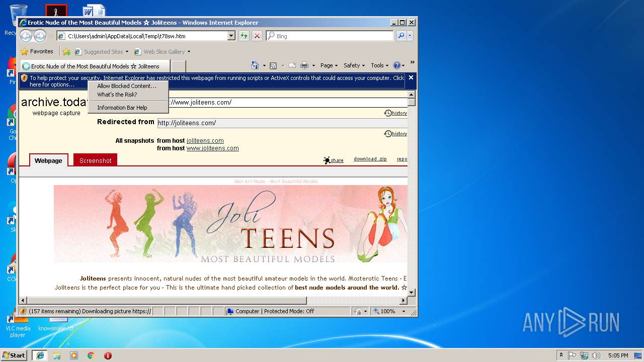The image size is (644, 362).
Task: Open Windows Explorer folder from taskbar
Action: (x=57, y=355)
